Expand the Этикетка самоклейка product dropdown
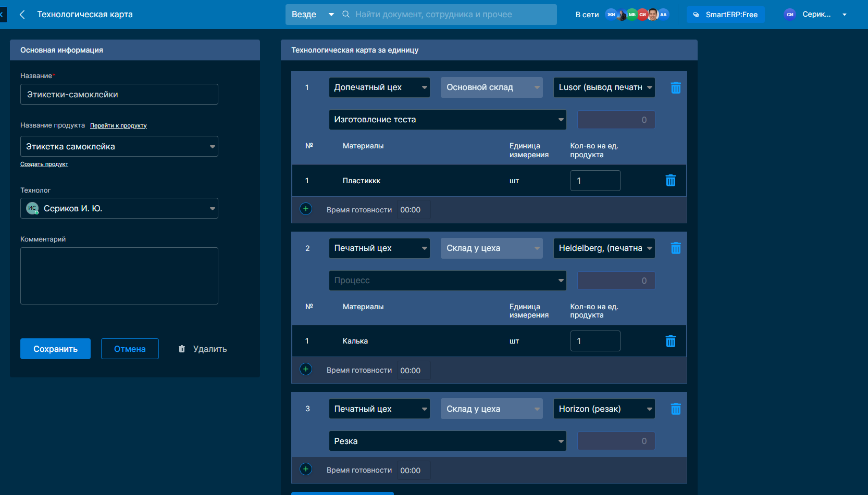 119,147
